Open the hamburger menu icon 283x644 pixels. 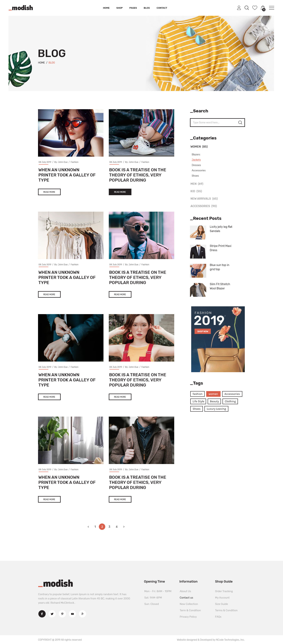tap(272, 8)
